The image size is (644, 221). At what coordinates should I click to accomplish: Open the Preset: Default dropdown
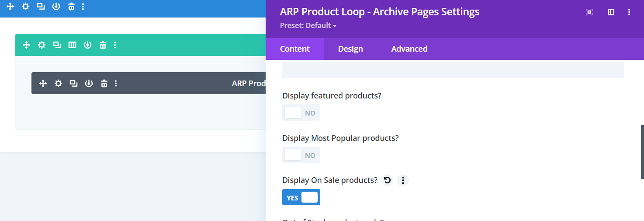(308, 26)
